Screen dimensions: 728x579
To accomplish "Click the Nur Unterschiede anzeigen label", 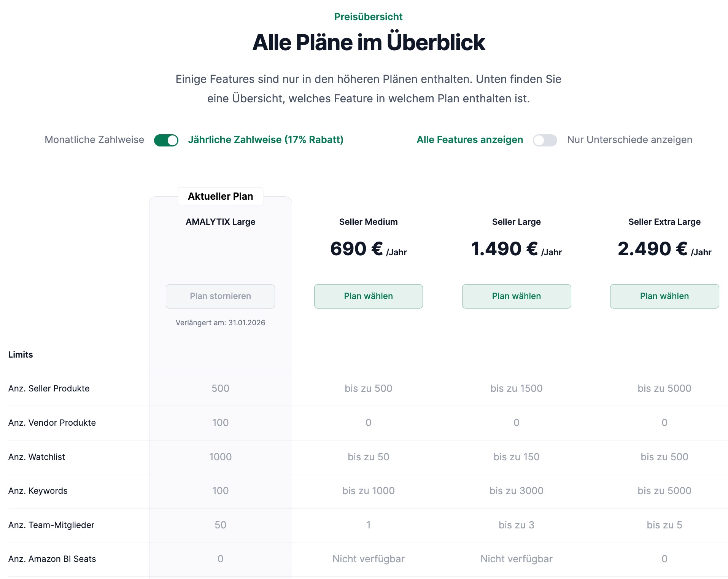I will (629, 140).
